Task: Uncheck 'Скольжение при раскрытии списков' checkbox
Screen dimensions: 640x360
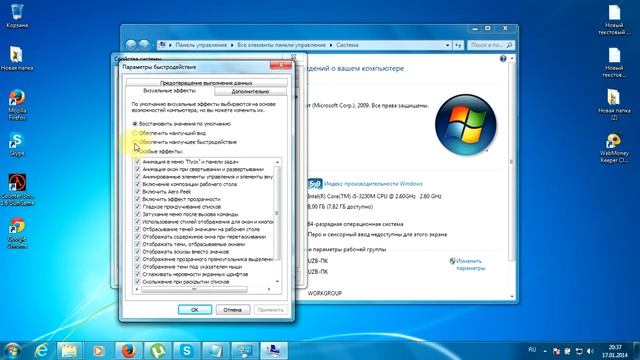Action: tap(138, 282)
